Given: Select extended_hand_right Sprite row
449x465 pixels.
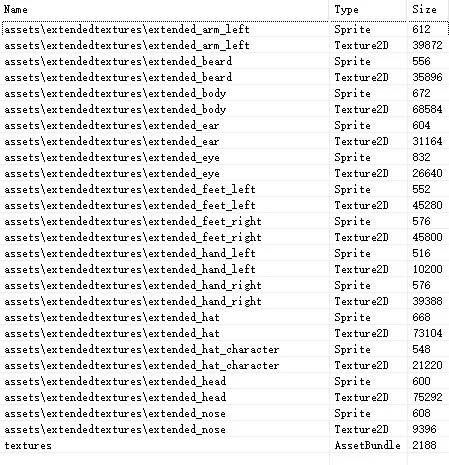Looking at the screenshot, I should [224, 285].
